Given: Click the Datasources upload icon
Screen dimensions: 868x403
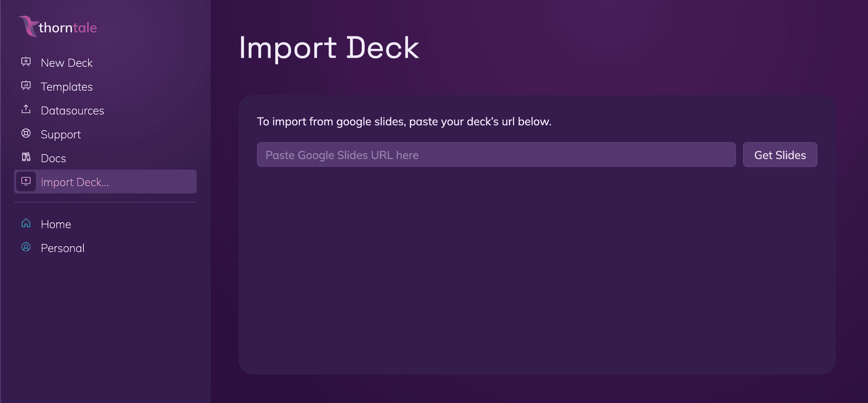Looking at the screenshot, I should 26,109.
